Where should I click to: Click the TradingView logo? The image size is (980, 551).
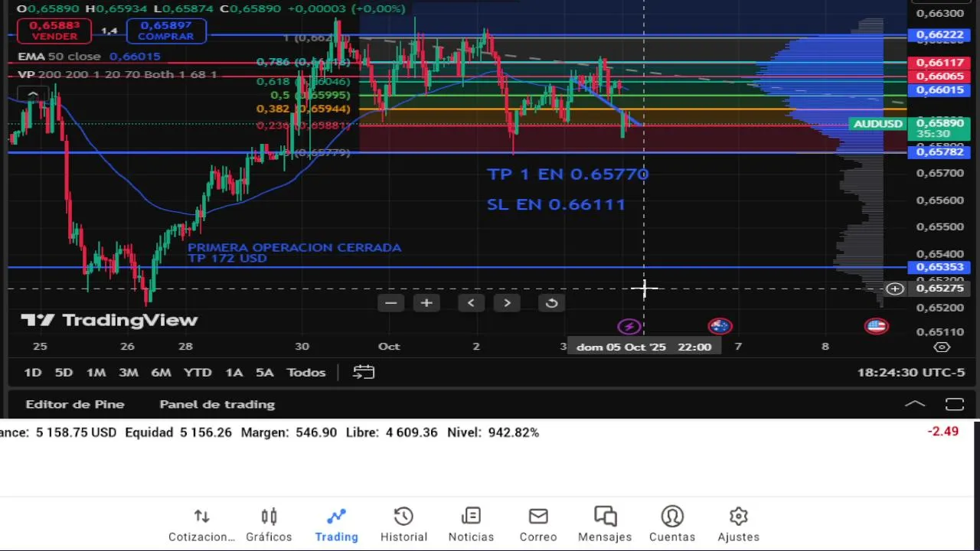pyautogui.click(x=109, y=320)
